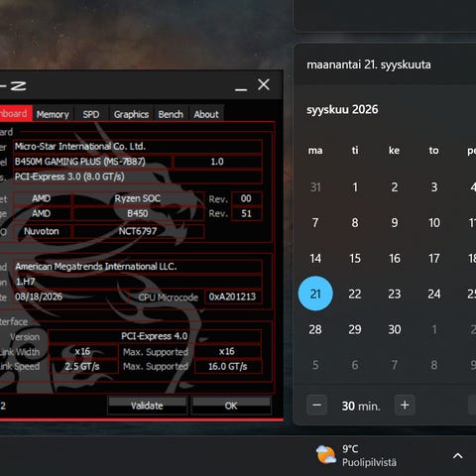Click the syyskuu 2026 month header

tap(342, 109)
